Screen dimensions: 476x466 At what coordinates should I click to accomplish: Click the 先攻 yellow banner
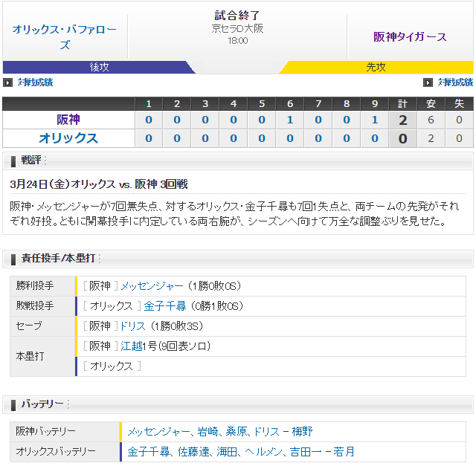376,67
